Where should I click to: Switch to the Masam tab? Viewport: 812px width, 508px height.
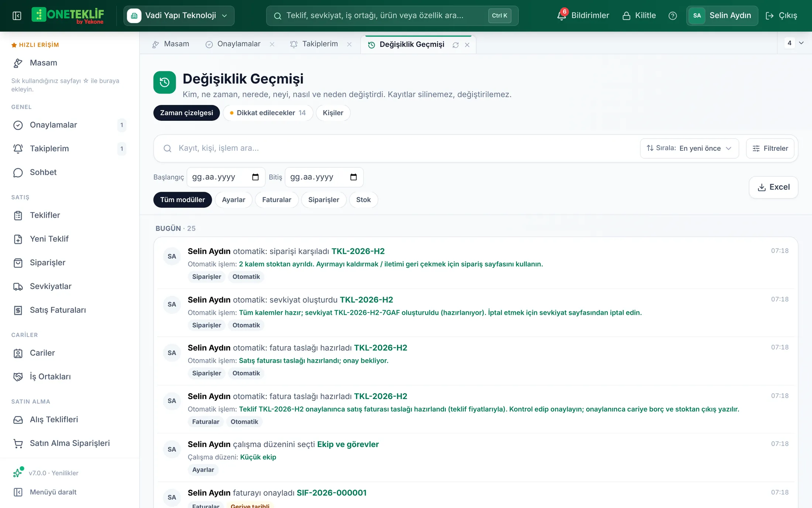171,44
